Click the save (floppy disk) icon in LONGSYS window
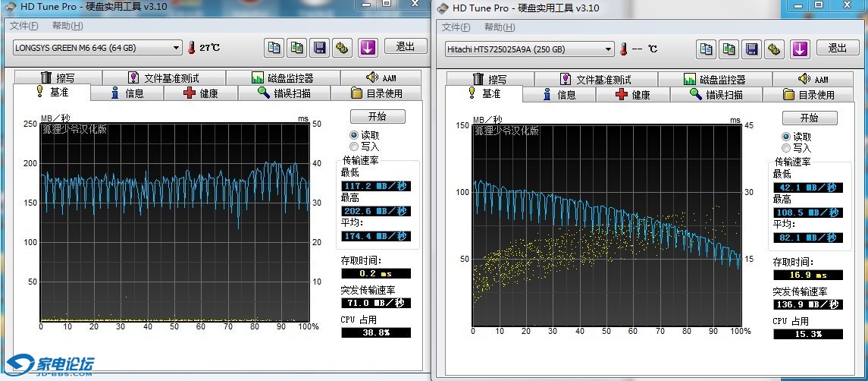Screen dimensions: 868x381 tap(320, 47)
